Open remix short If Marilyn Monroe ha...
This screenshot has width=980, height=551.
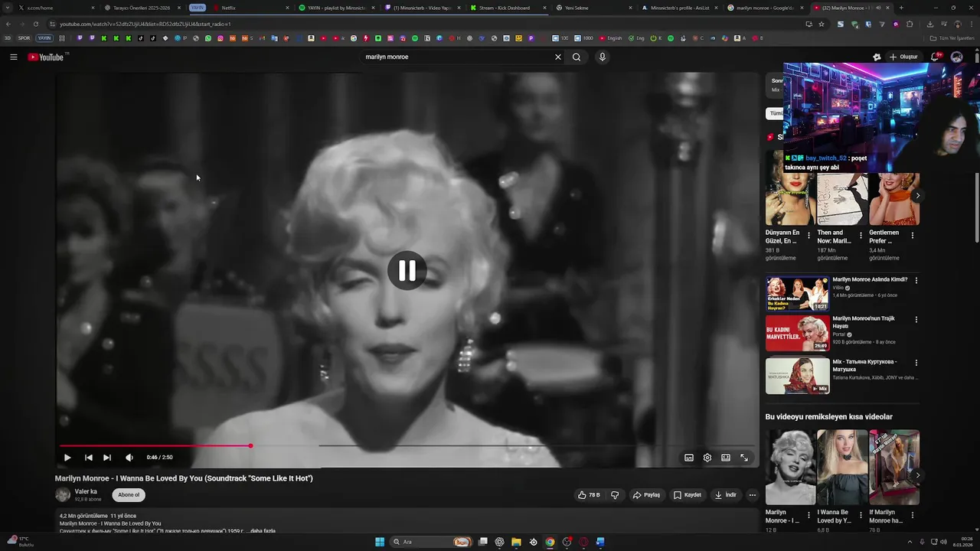(894, 467)
